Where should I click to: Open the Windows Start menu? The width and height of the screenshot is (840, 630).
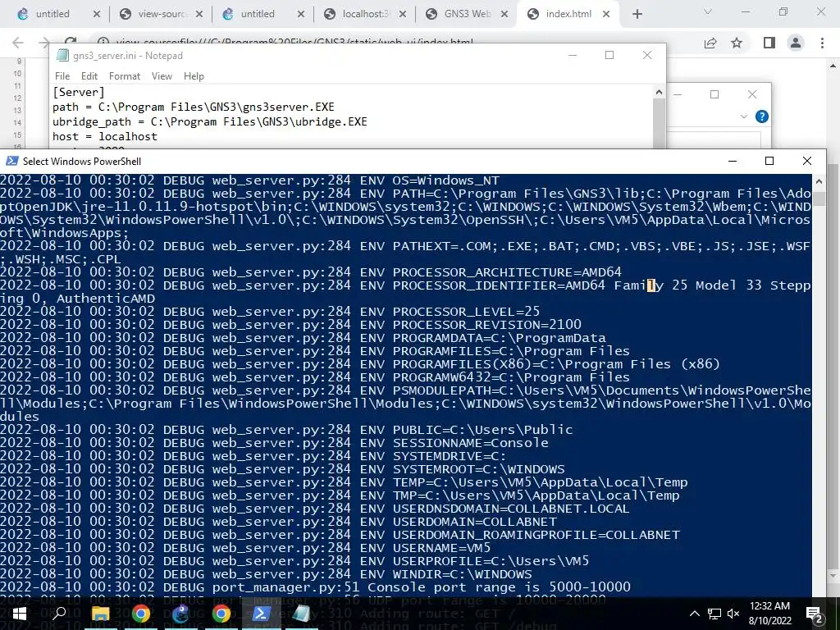coord(20,614)
